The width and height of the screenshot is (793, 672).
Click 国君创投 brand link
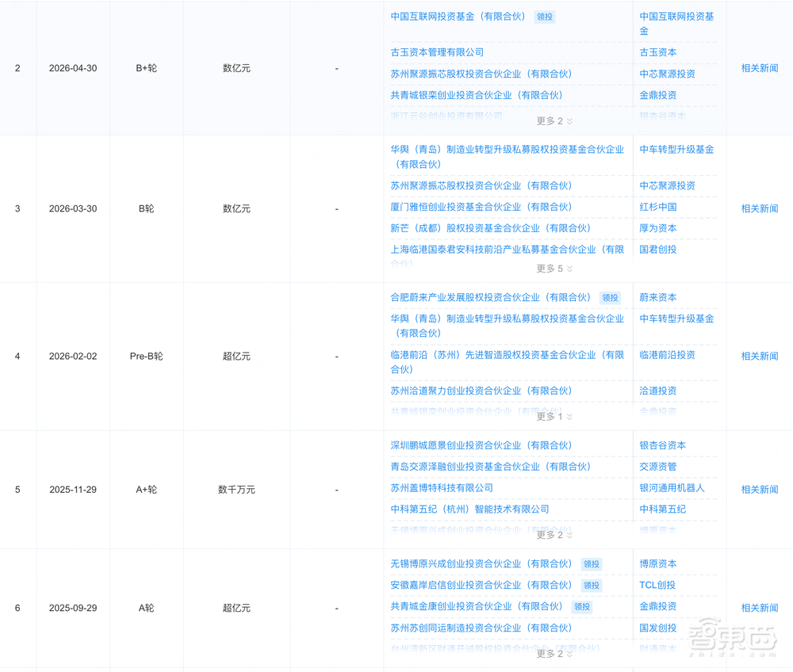click(658, 250)
